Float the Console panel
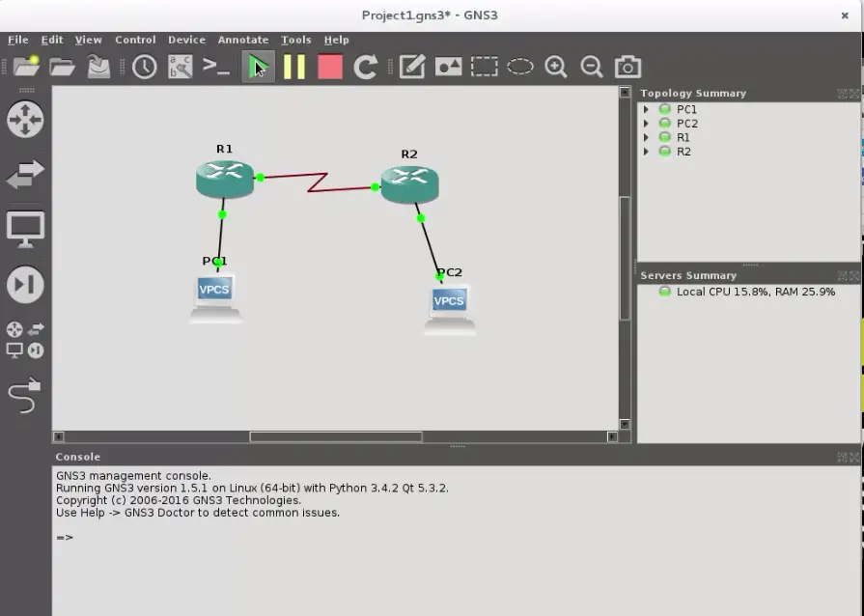The height and width of the screenshot is (616, 864). (x=842, y=457)
